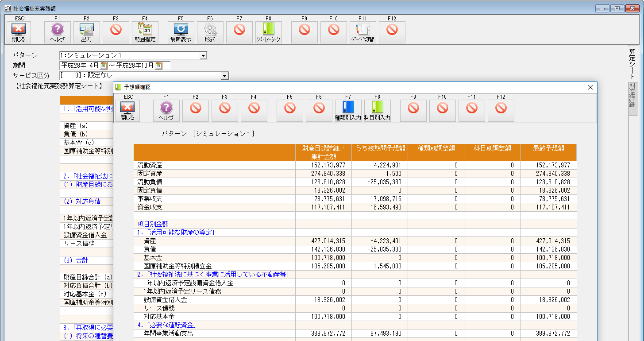Screen dimensions: 644x341
Task: Click disabled F12 icon in 予想額確認 dialog
Action: click(x=501, y=110)
